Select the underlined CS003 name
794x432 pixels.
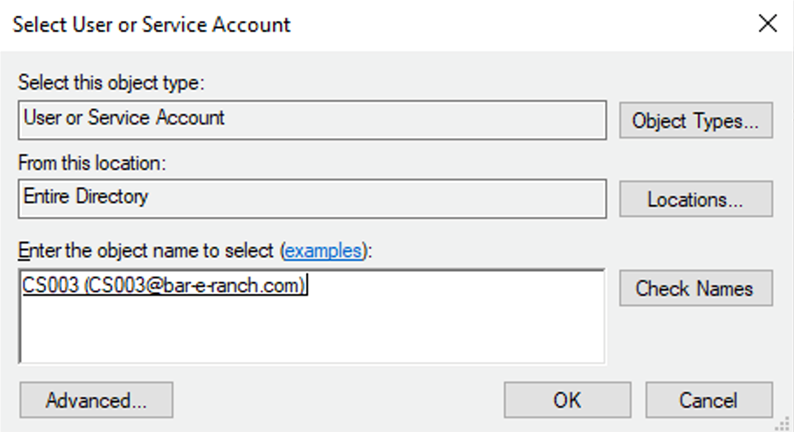tap(48, 286)
